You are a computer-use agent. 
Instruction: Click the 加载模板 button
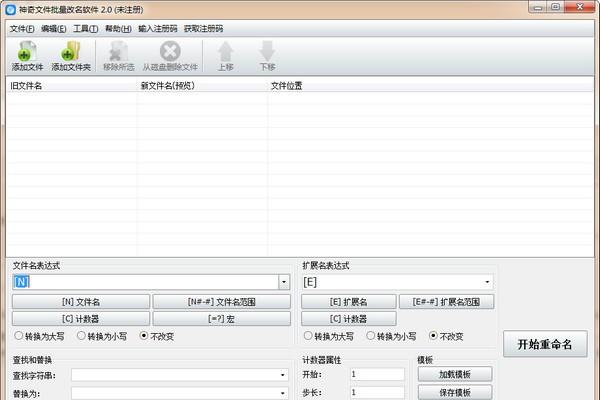coord(454,374)
